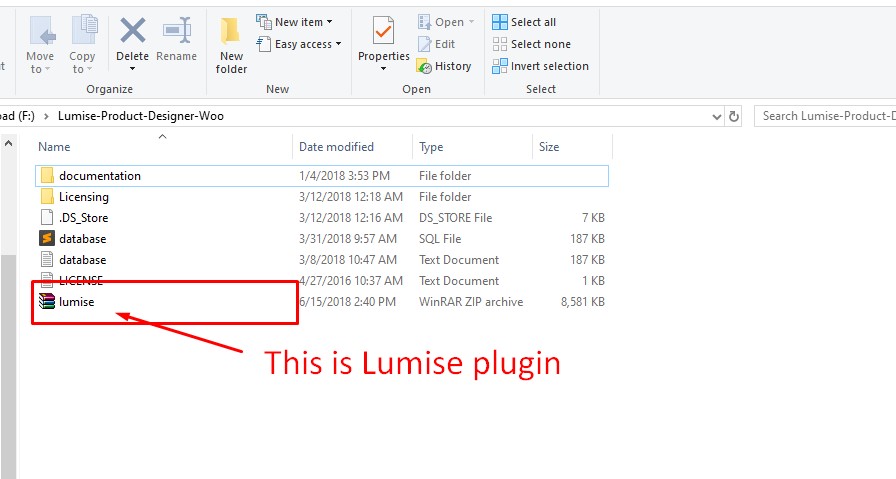Click the Invert selection grid icon
896x479 pixels.
pos(500,66)
